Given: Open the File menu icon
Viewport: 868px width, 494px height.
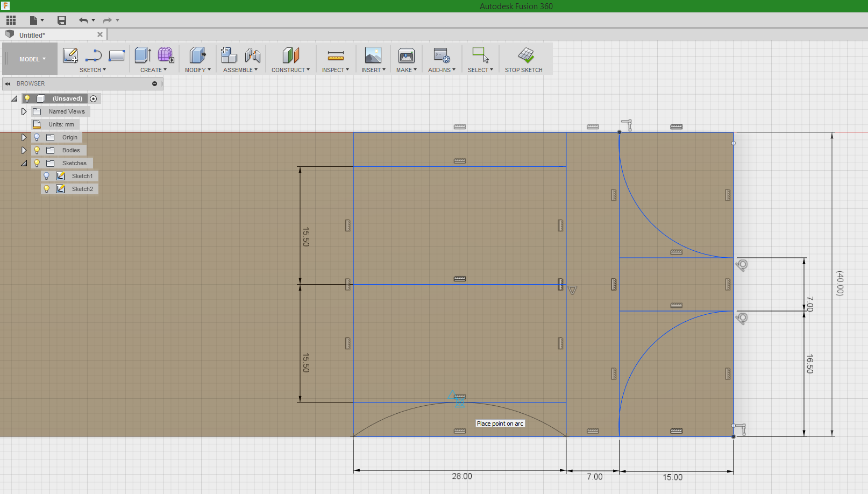Looking at the screenshot, I should coord(34,20).
